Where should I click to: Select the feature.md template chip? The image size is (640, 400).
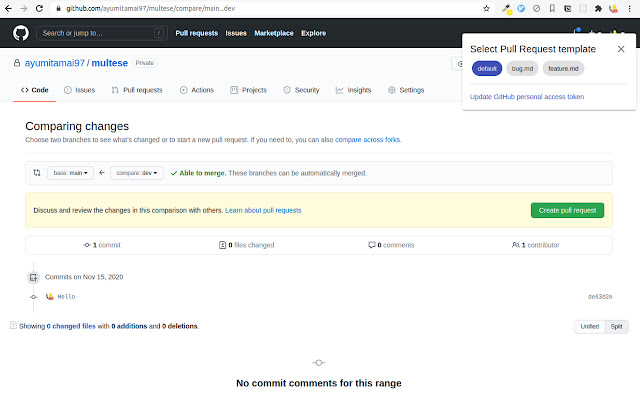(563, 69)
